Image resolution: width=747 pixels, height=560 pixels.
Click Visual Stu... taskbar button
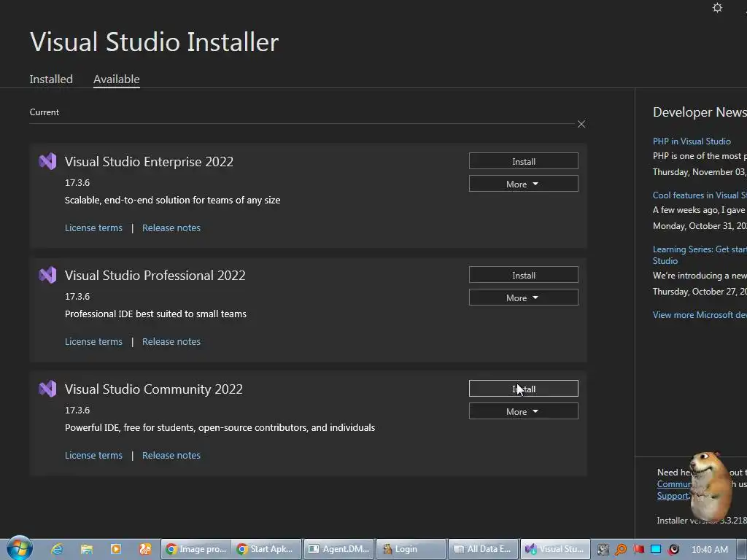pos(555,549)
